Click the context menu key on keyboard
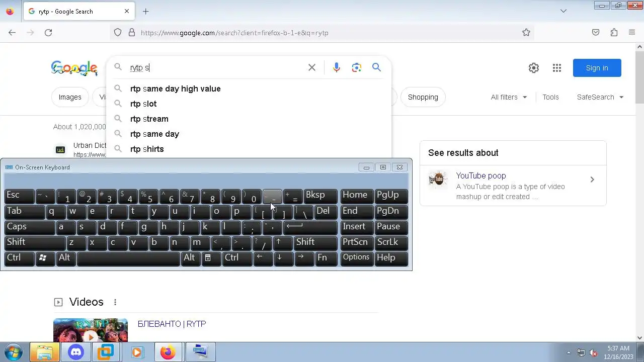The width and height of the screenshot is (644, 362). click(x=211, y=258)
